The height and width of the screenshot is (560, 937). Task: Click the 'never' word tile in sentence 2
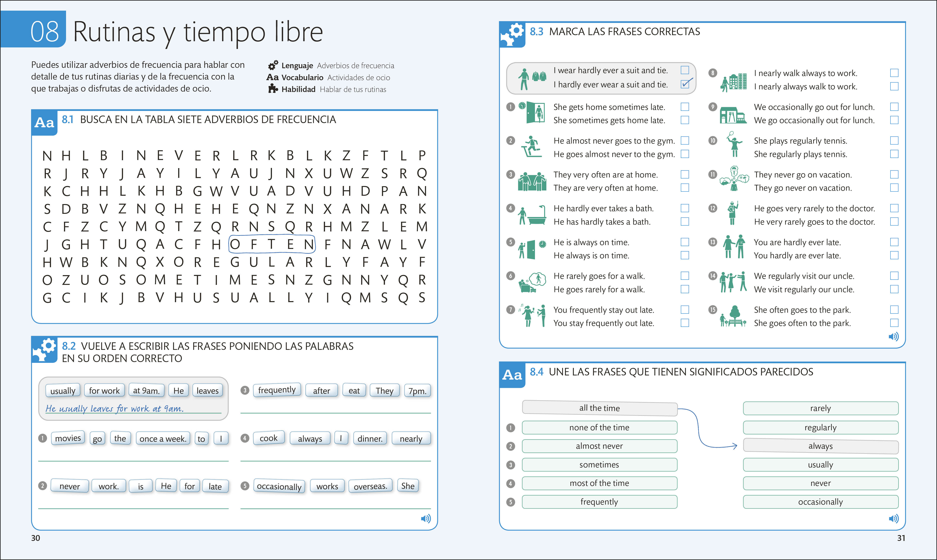click(70, 486)
